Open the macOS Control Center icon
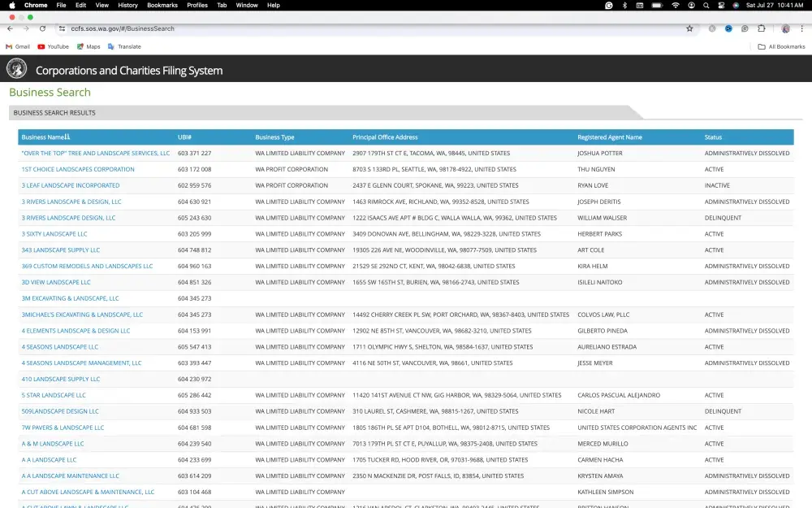 (720, 5)
